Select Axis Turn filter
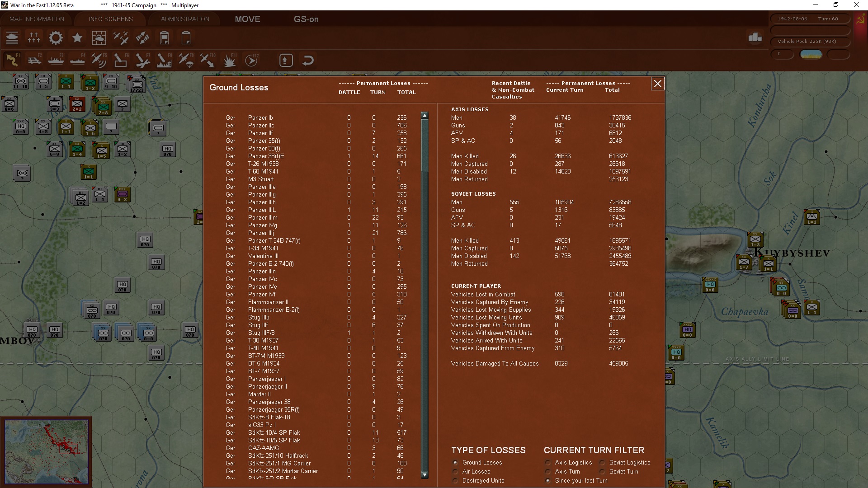Image resolution: width=868 pixels, height=488 pixels. click(548, 471)
